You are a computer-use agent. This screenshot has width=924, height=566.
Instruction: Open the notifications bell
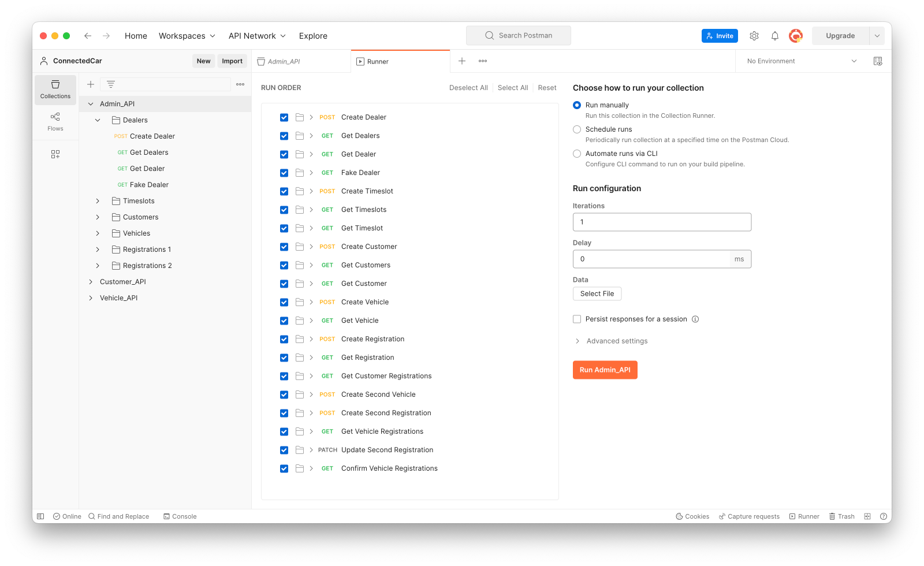[775, 36]
